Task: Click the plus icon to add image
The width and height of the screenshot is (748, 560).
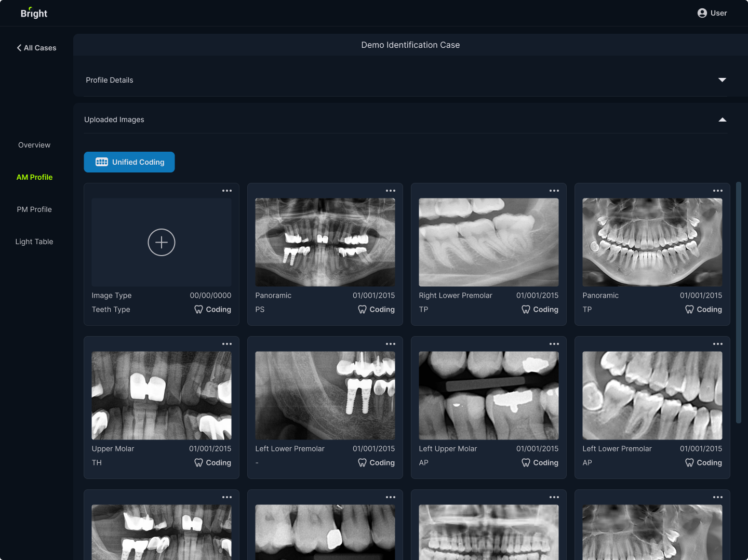Action: 162,242
